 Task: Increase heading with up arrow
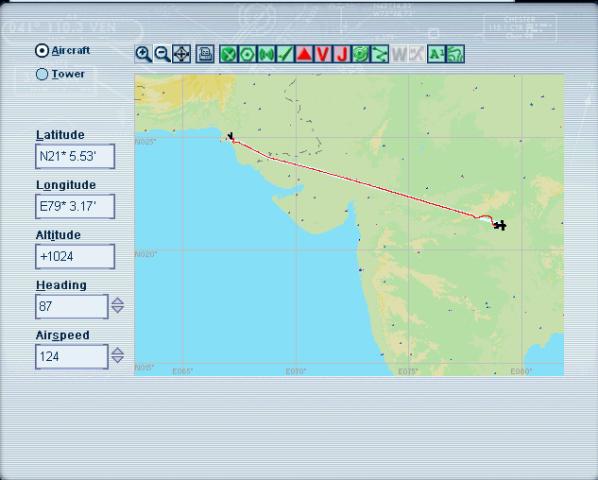pos(117,301)
